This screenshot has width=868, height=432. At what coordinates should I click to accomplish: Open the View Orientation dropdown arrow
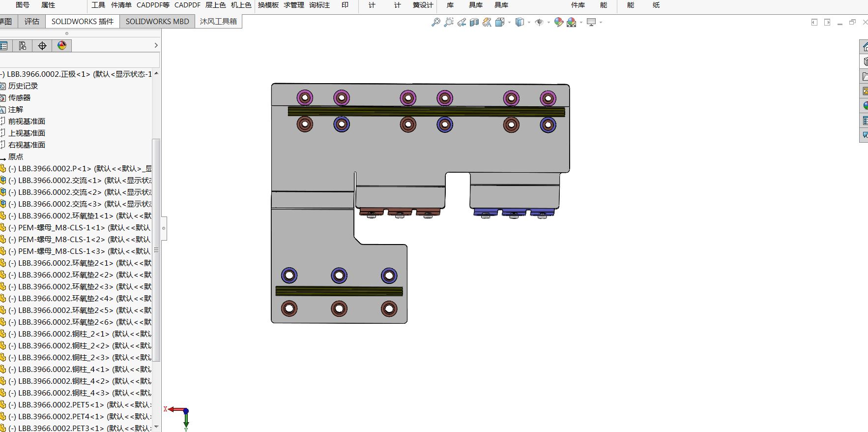(x=509, y=22)
